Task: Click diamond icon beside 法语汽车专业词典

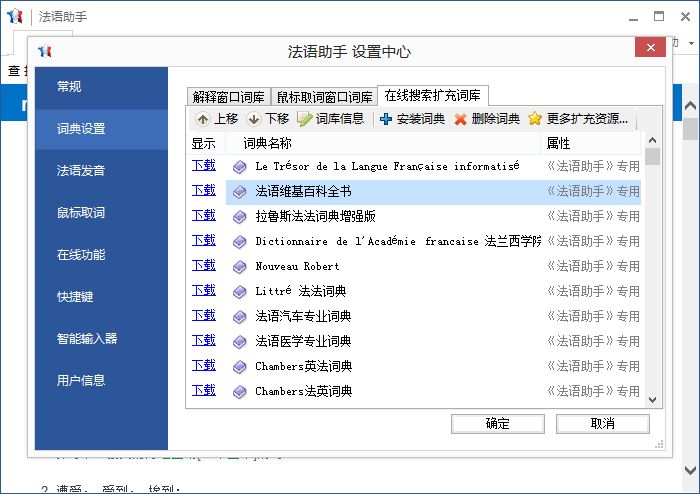Action: [x=240, y=317]
